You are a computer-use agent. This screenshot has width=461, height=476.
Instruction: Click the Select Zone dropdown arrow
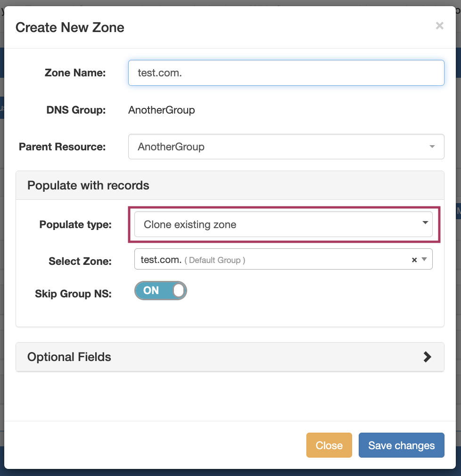pyautogui.click(x=424, y=259)
